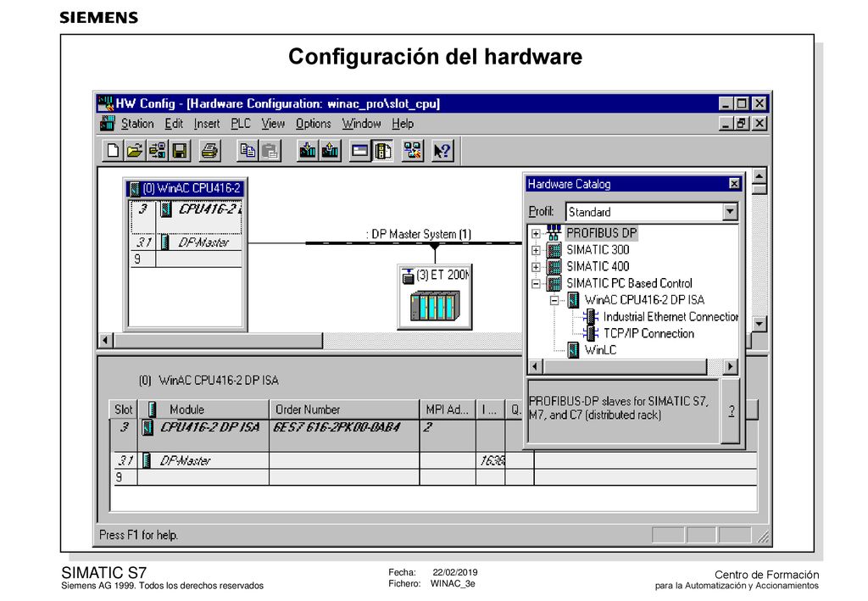Image resolution: width=868 pixels, height=601 pixels.
Task: Click the PROFIBUS DP network icon in catalog
Action: [554, 232]
